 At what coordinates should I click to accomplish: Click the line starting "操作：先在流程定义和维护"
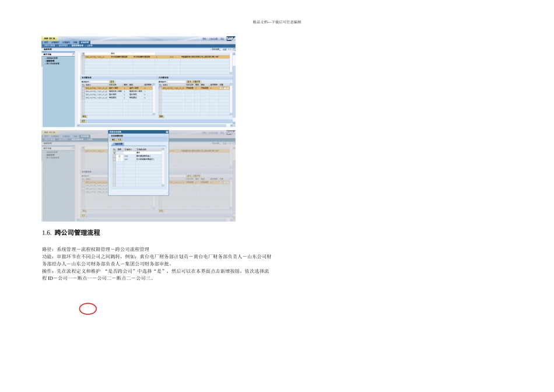(156, 271)
